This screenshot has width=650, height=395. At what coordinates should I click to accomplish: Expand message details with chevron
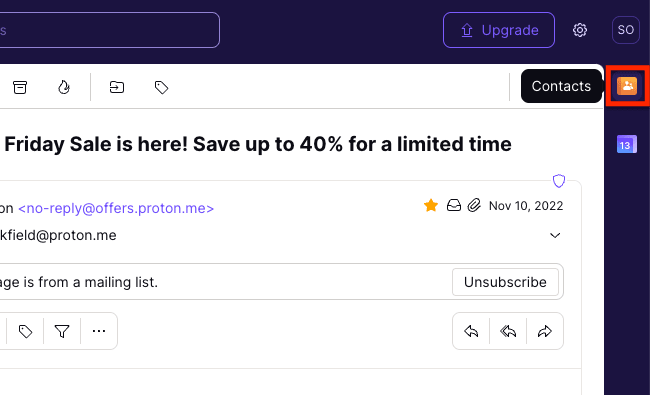555,235
